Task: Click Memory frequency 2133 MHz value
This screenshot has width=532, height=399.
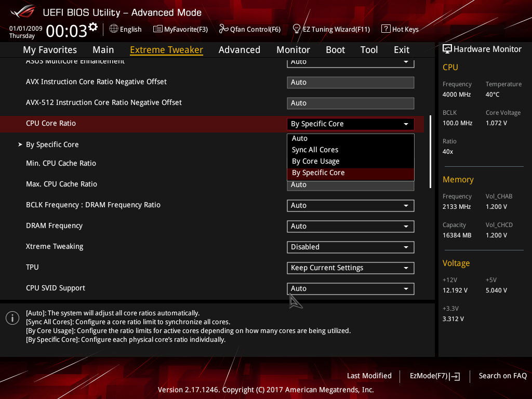Action: (457, 207)
